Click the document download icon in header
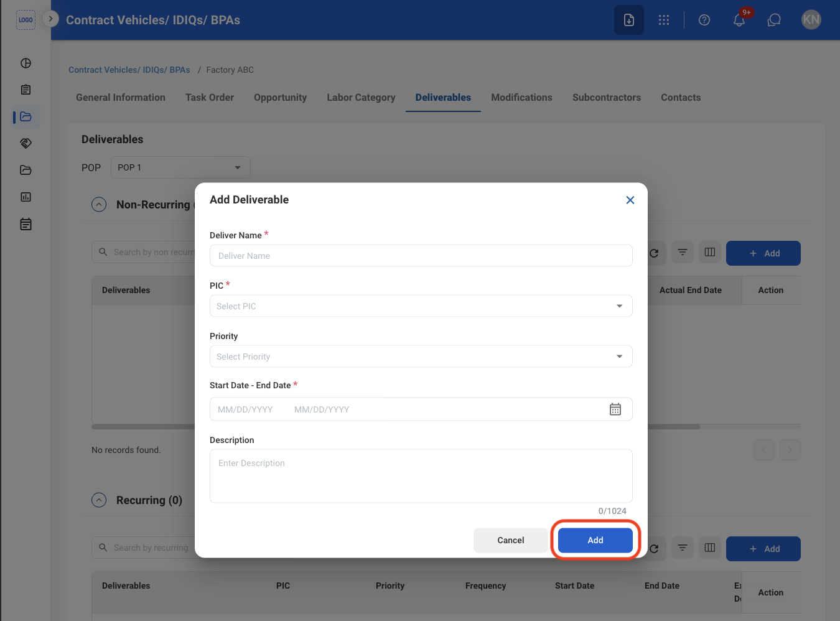Screen dimensions: 840x621 tap(629, 20)
